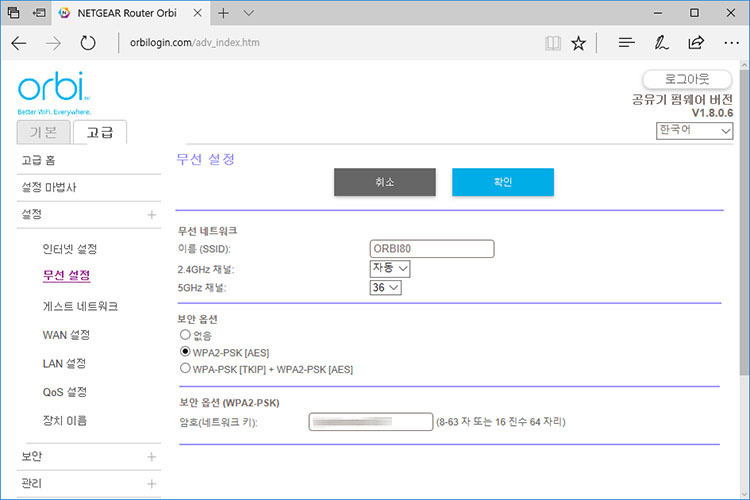
Task: Click the 확인 confirm button
Action: (503, 182)
